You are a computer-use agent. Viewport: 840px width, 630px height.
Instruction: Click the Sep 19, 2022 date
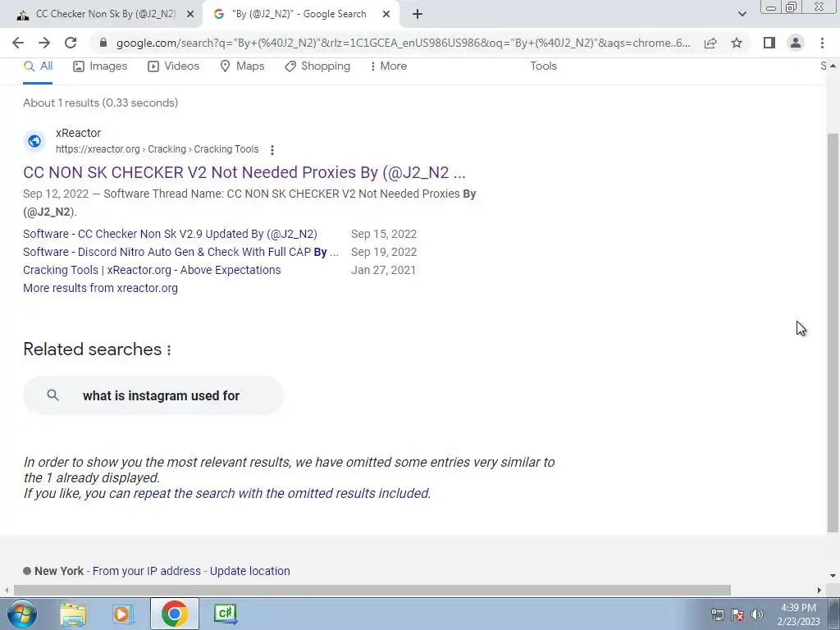coord(384,253)
